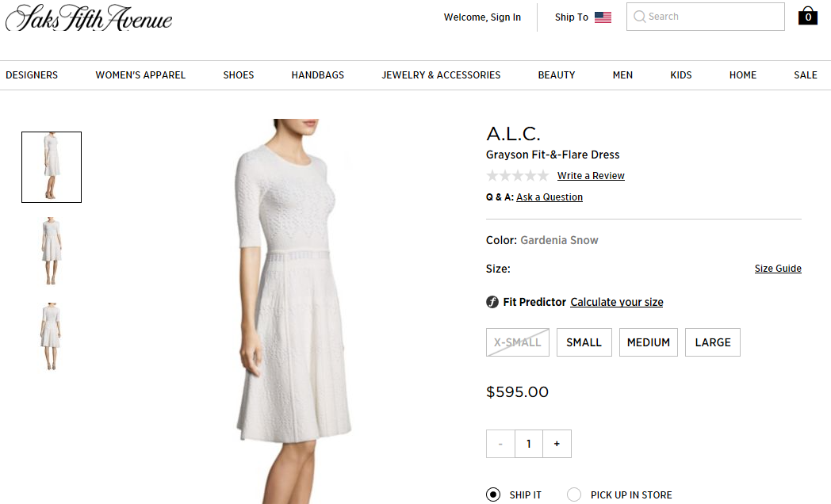Click the search magnifier icon
The height and width of the screenshot is (504, 831).
(x=640, y=17)
